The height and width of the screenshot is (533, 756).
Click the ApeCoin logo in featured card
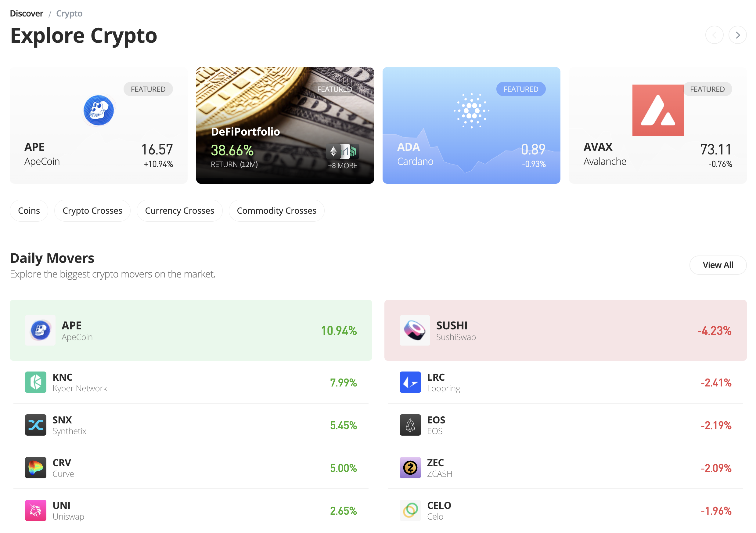pyautogui.click(x=99, y=111)
